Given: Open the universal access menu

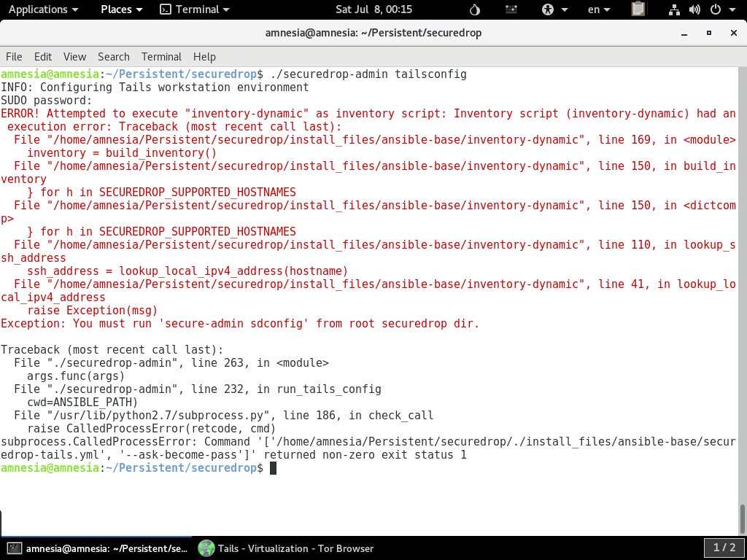Looking at the screenshot, I should point(554,9).
